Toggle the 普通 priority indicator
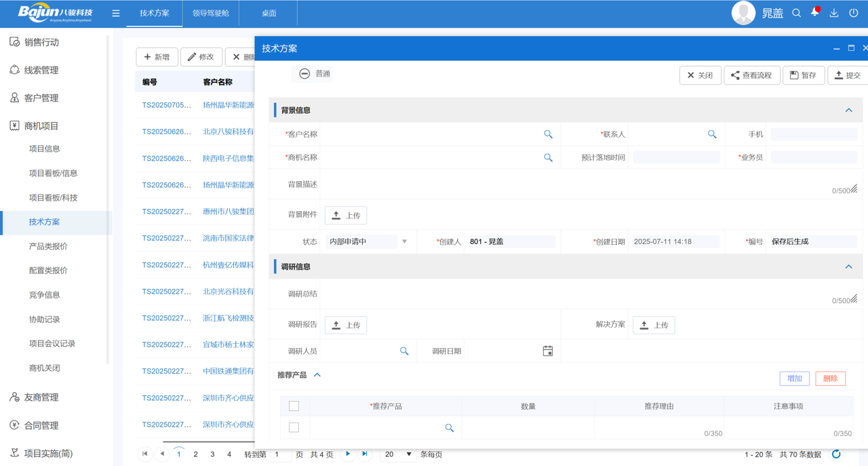 point(304,74)
